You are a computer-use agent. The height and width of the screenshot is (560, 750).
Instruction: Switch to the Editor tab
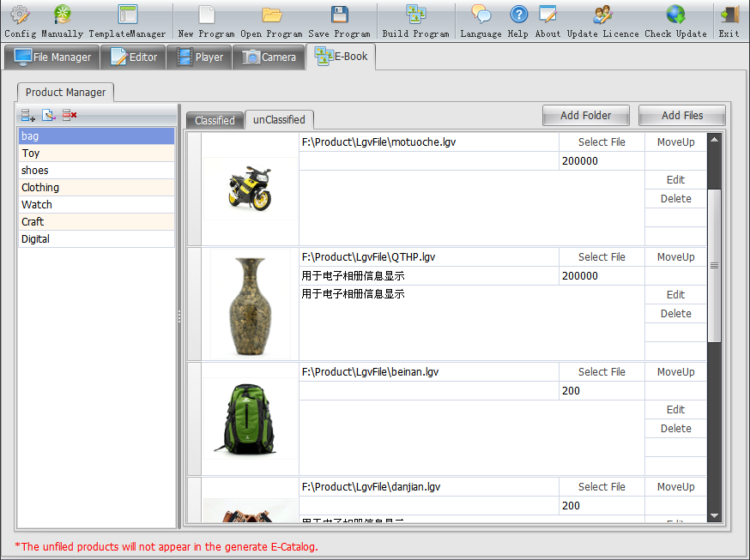(x=134, y=57)
